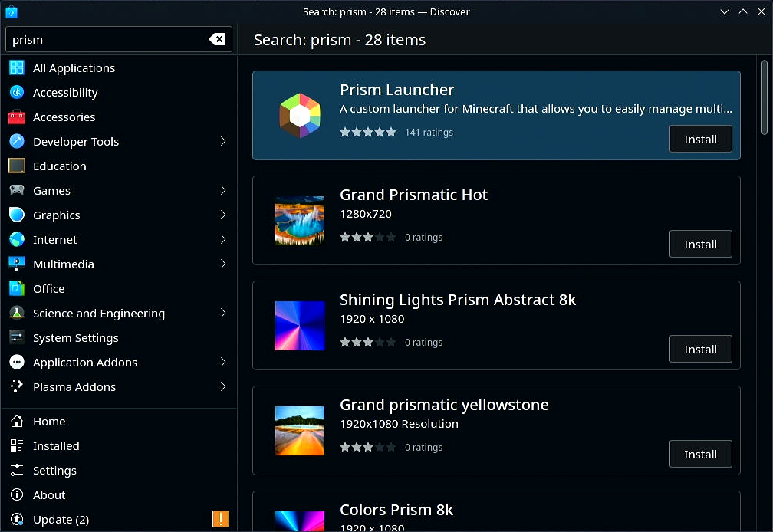773x532 pixels.
Task: Expand the Developer Tools category
Action: point(222,141)
